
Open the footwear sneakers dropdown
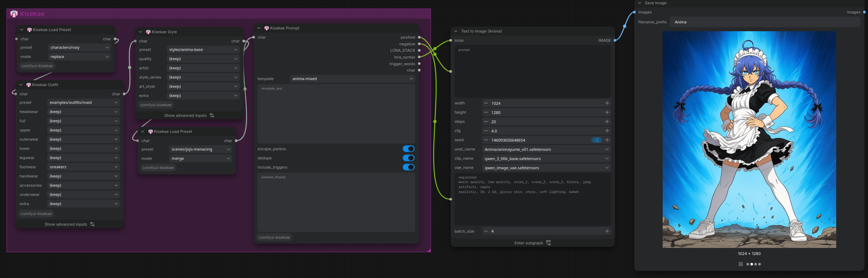84,167
